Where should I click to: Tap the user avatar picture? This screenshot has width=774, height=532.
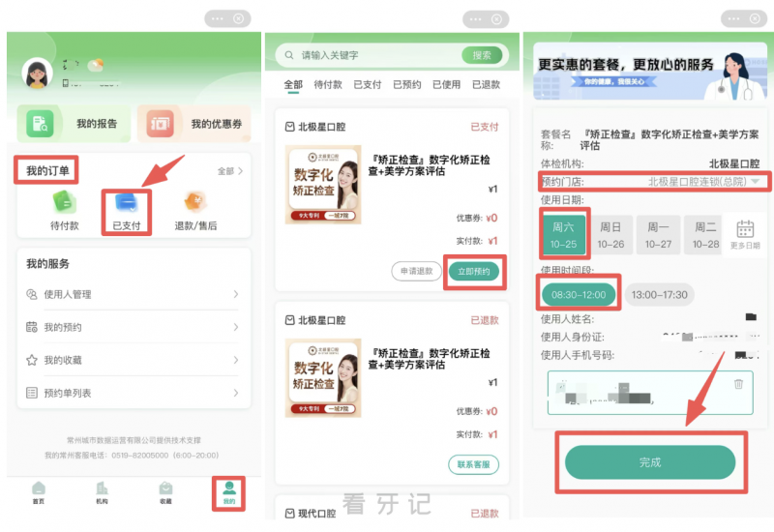(x=37, y=74)
